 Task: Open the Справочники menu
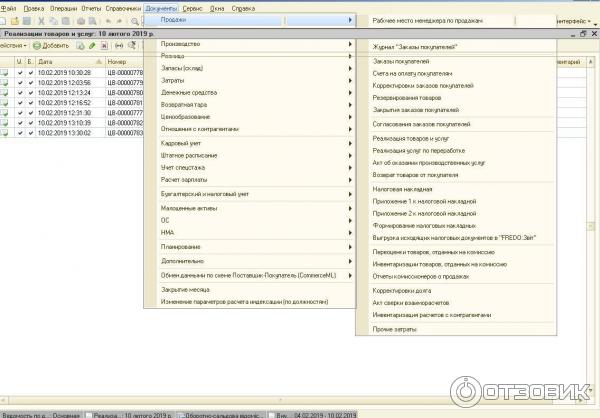[x=123, y=8]
